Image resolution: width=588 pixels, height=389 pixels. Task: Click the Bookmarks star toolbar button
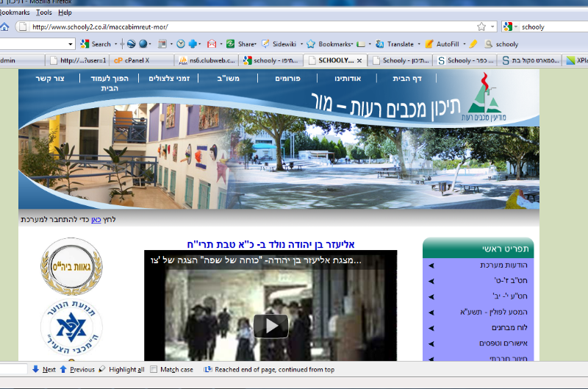(330, 44)
